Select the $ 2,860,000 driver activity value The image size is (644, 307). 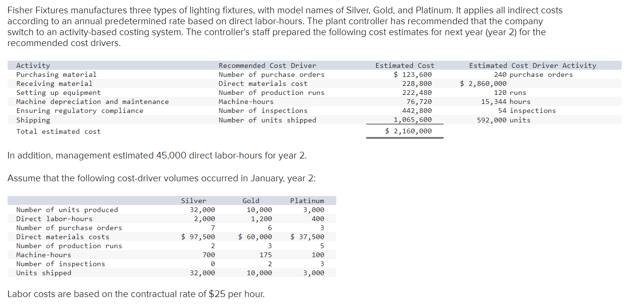[x=483, y=84]
